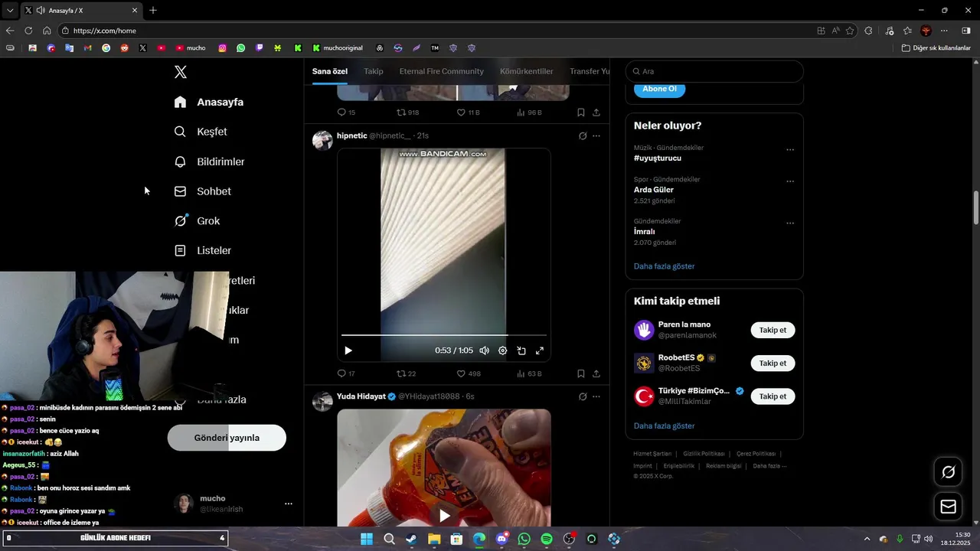Seek on the hipnetic video progress bar
This screenshot has width=980, height=551.
(x=444, y=335)
